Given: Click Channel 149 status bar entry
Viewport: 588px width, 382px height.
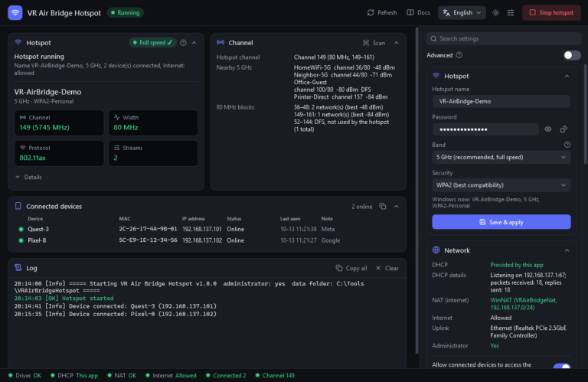Looking at the screenshot, I should [x=275, y=375].
